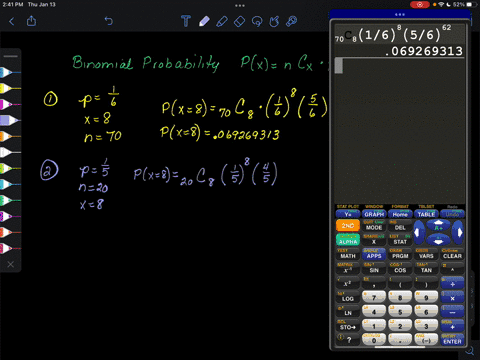Choose the white pen color

[x=9, y=152]
